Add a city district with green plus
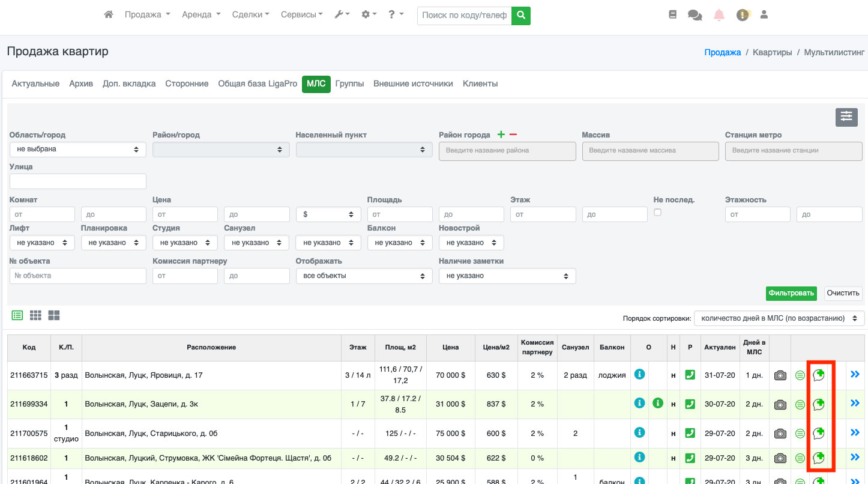 (x=501, y=135)
